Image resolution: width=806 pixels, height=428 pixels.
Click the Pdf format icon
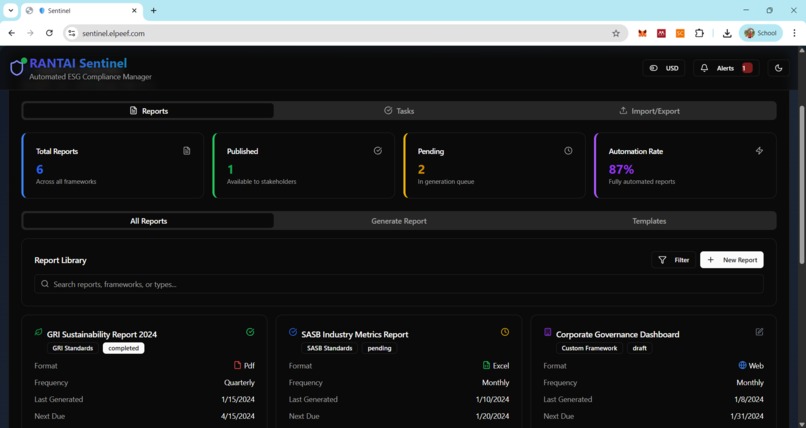pos(237,365)
